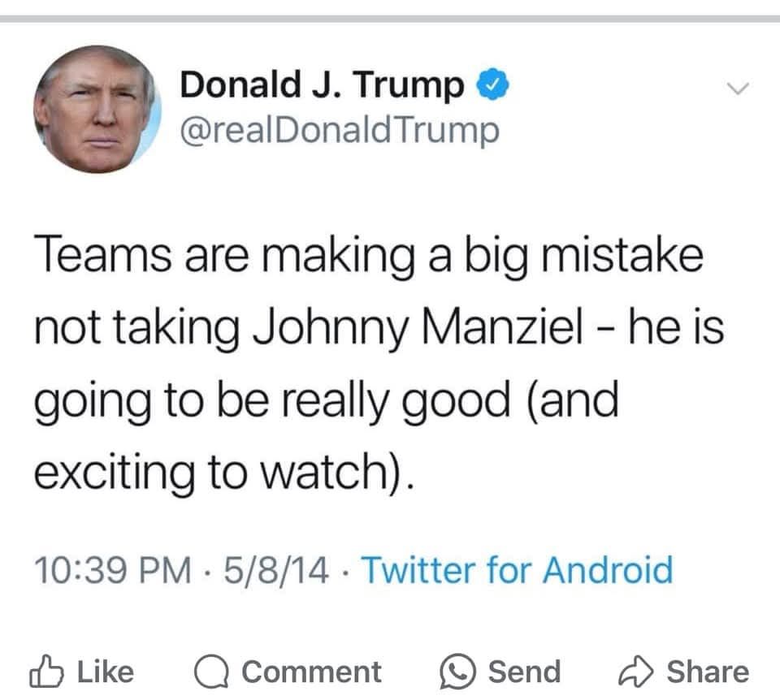
Task: Click the gray divider bar above the post
Action: click(x=390, y=18)
